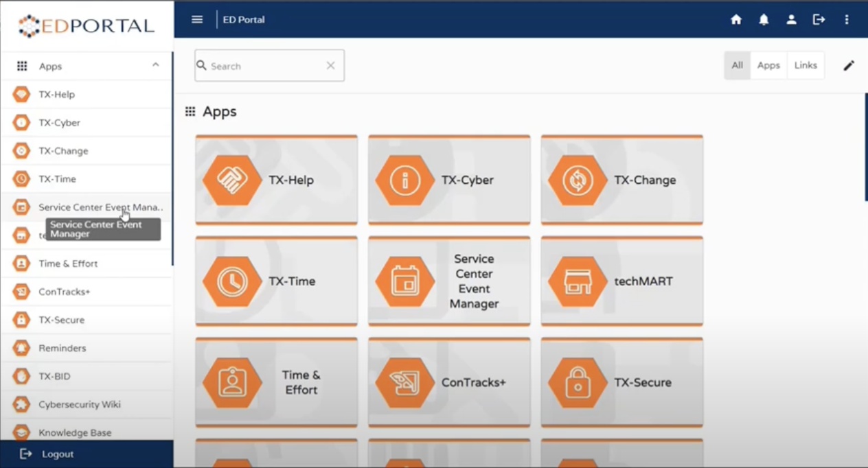Open the TX-Help app card
The height and width of the screenshot is (468, 868).
tap(277, 180)
